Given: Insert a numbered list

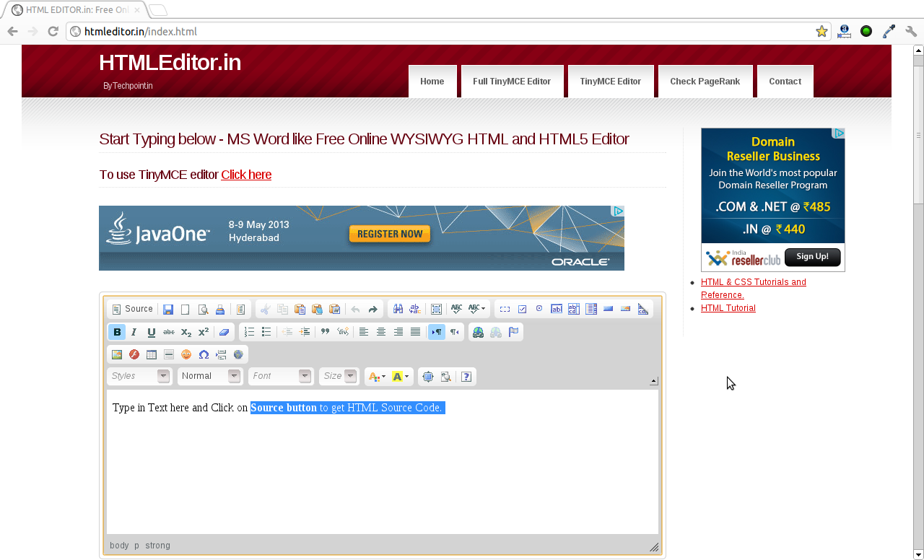Looking at the screenshot, I should tap(249, 332).
